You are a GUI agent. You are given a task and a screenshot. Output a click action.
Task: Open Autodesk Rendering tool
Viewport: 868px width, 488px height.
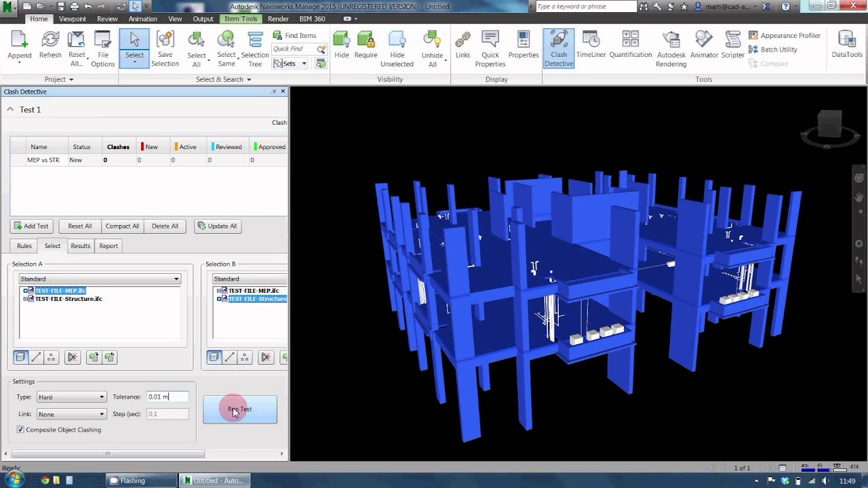click(x=671, y=49)
